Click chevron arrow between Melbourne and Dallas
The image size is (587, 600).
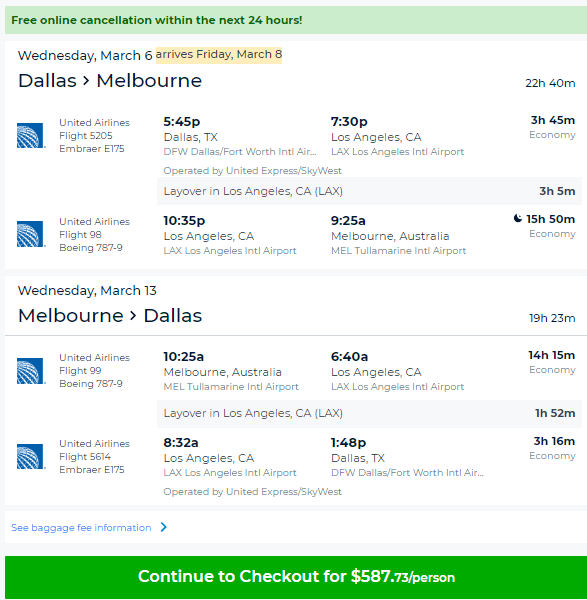coord(133,316)
